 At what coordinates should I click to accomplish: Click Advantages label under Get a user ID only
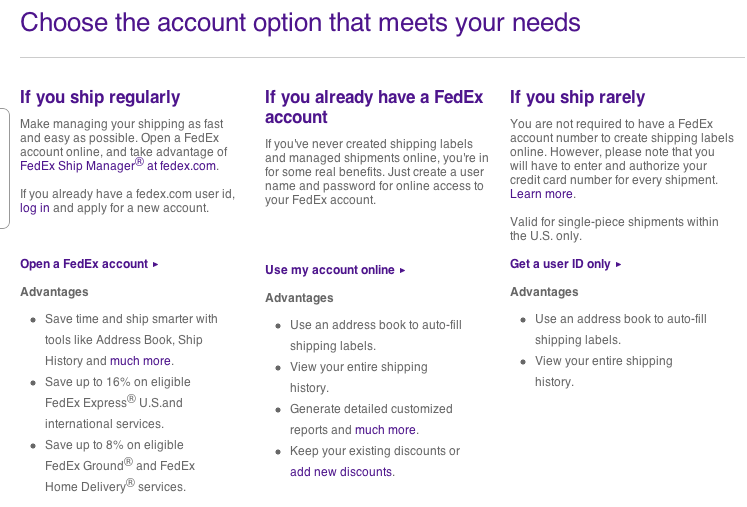(544, 292)
